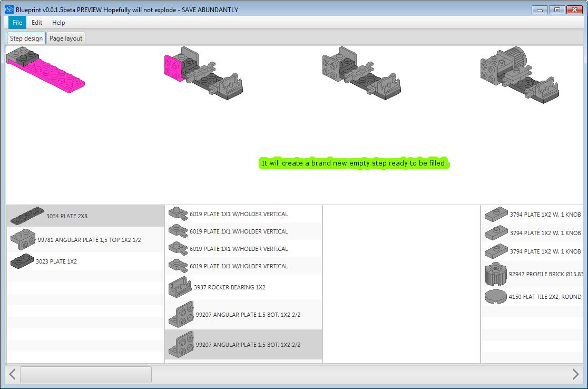
Task: Select the '99781 ANGULAR PLATE 1,5 TOP 1X2 1/2' label
Action: [x=89, y=240]
